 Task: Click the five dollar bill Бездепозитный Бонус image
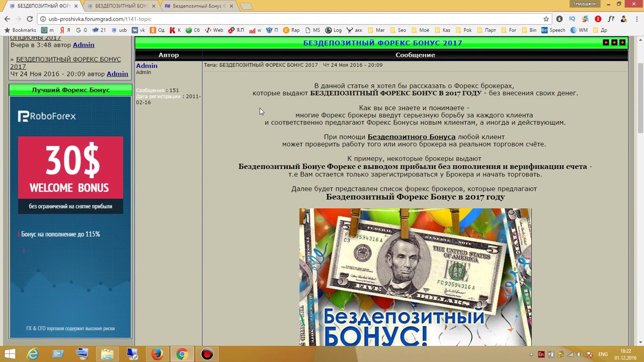(x=415, y=277)
